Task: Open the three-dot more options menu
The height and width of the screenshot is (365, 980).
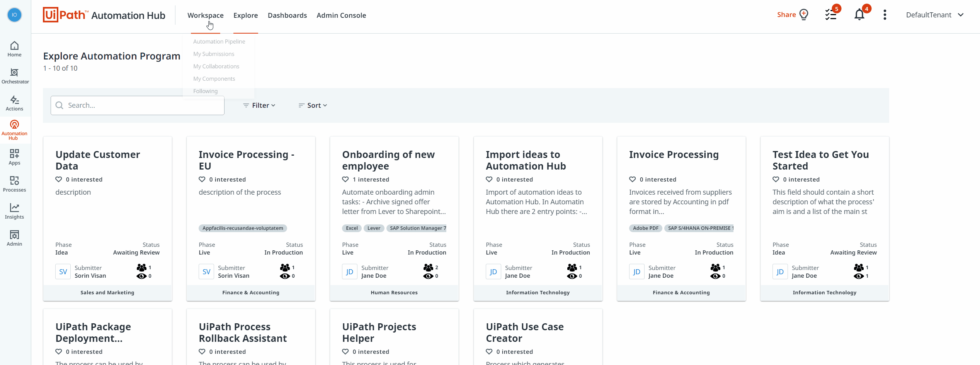Action: 885,15
